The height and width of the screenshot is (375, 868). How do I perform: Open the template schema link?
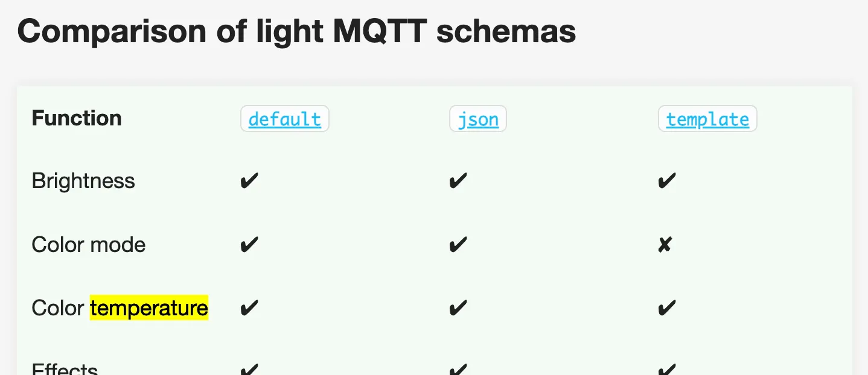(707, 119)
